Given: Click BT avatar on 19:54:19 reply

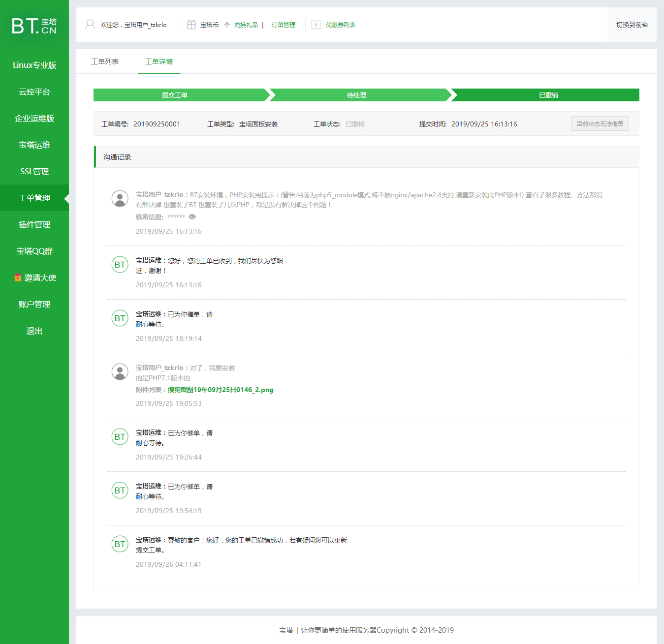Looking at the screenshot, I should click(120, 490).
